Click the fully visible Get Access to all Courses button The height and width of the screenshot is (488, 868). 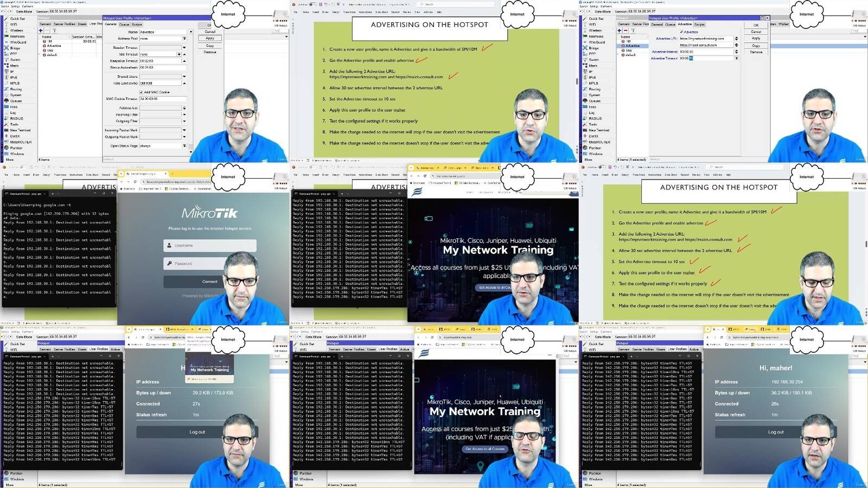pyautogui.click(x=485, y=449)
